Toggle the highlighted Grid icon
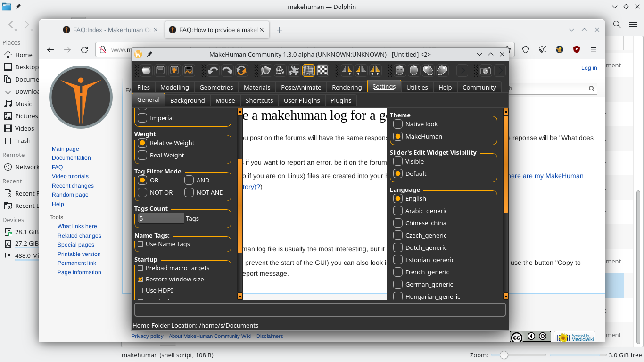 pos(308,70)
